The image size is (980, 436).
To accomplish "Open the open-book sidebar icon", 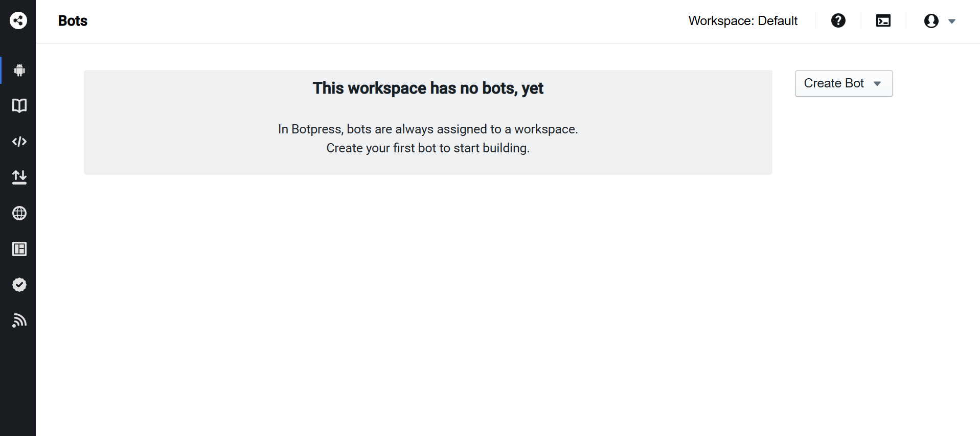I will point(19,106).
